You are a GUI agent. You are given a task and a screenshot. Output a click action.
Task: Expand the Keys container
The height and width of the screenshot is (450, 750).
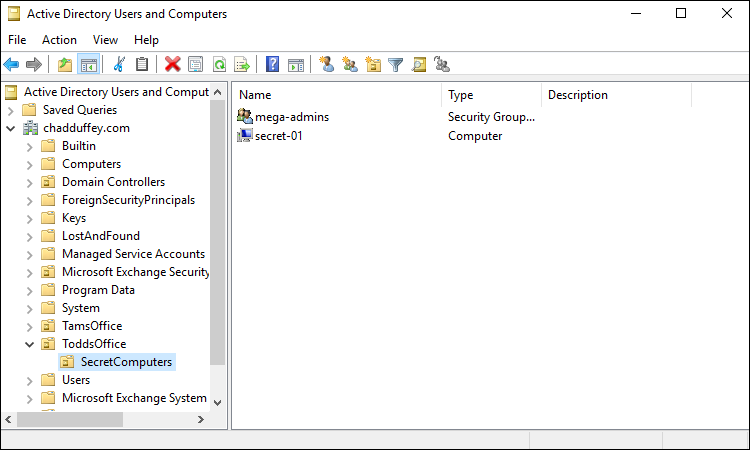tap(30, 219)
